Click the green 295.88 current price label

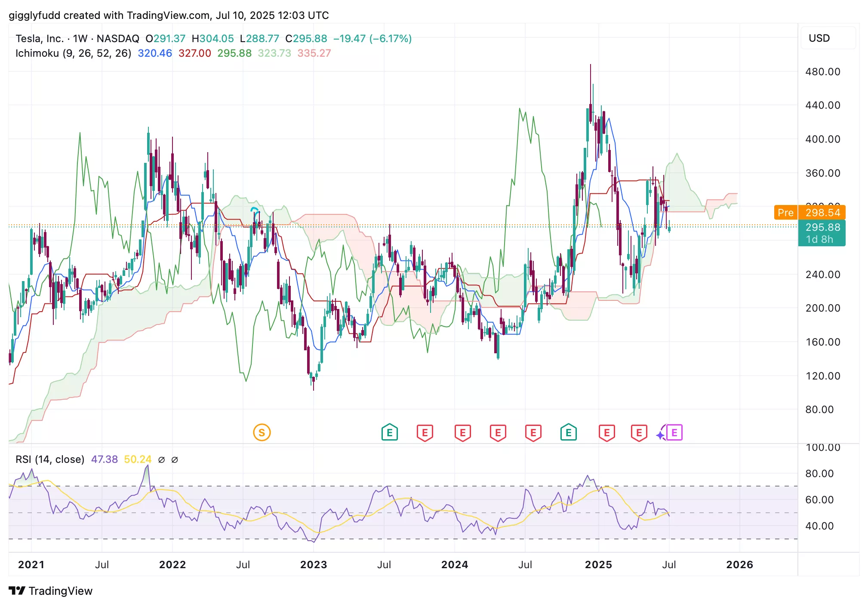(822, 228)
